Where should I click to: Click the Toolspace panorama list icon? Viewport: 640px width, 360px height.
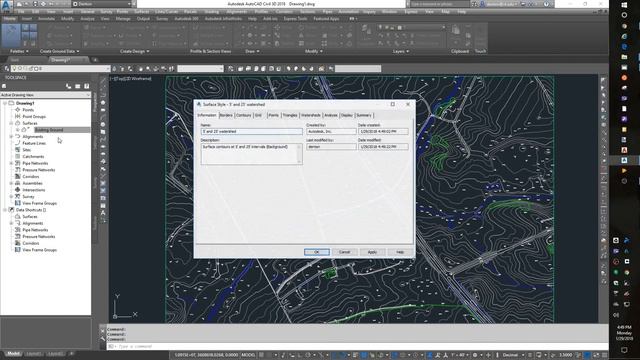[78, 86]
